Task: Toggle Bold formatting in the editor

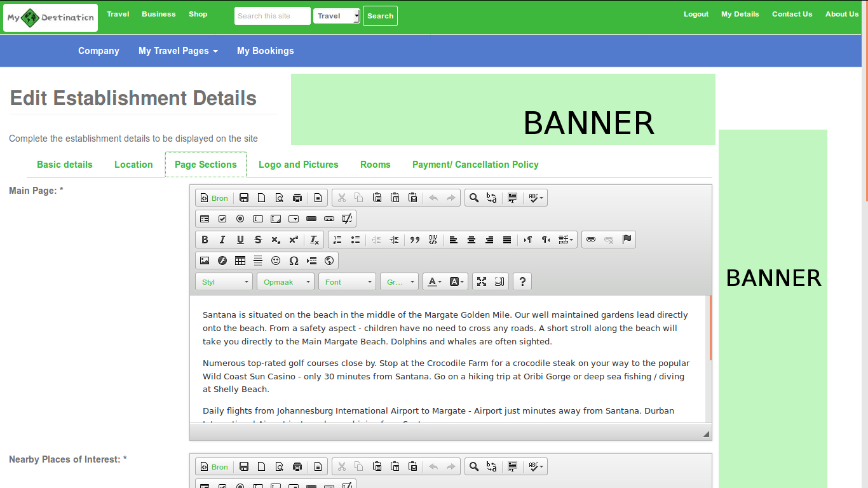Action: pyautogui.click(x=205, y=240)
